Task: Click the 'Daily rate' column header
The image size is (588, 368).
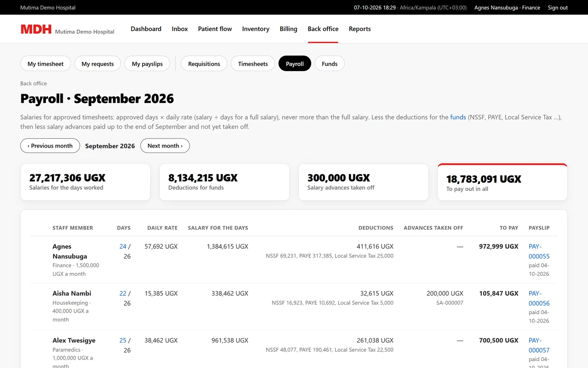Action: [x=162, y=228]
